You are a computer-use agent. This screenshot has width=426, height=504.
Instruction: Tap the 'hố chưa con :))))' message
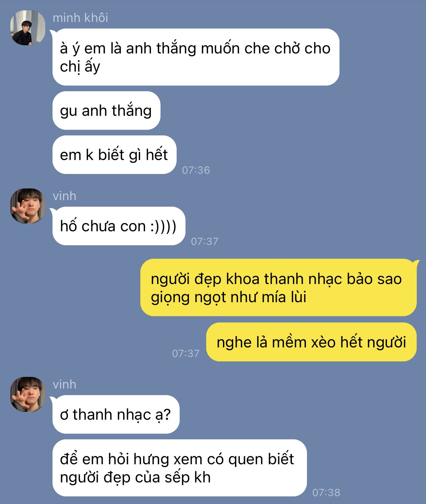(x=119, y=226)
